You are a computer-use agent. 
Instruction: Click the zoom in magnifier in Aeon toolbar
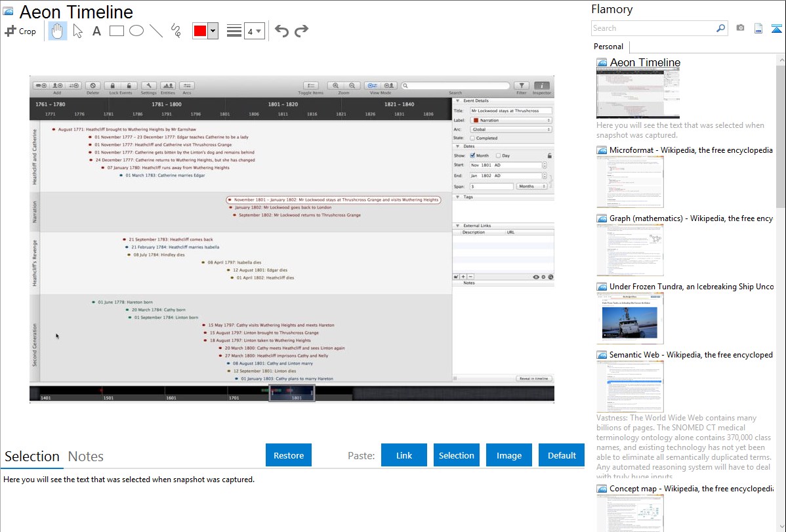pos(335,86)
